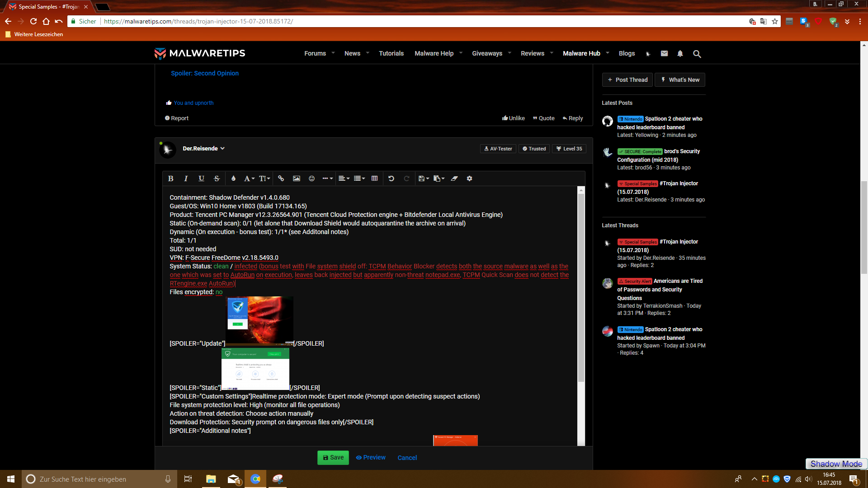Open the text color picker
Image resolution: width=868 pixels, height=488 pixels.
point(233,178)
